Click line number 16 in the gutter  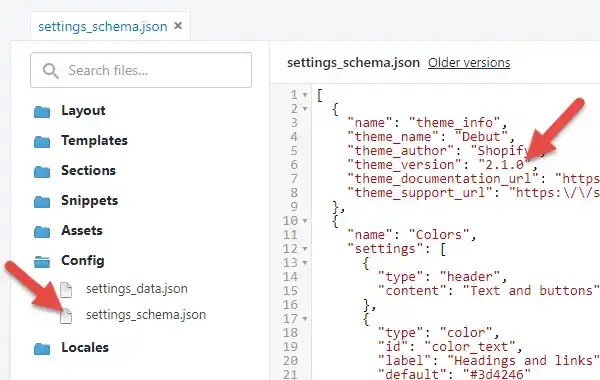[290, 305]
